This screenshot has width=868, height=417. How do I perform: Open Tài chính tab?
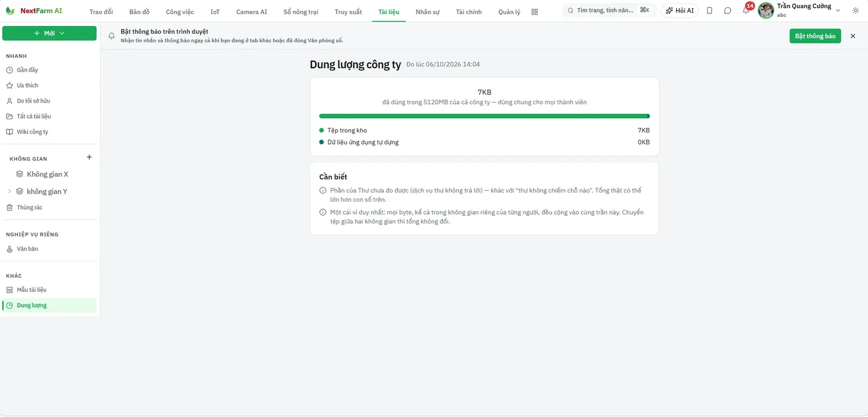[469, 12]
